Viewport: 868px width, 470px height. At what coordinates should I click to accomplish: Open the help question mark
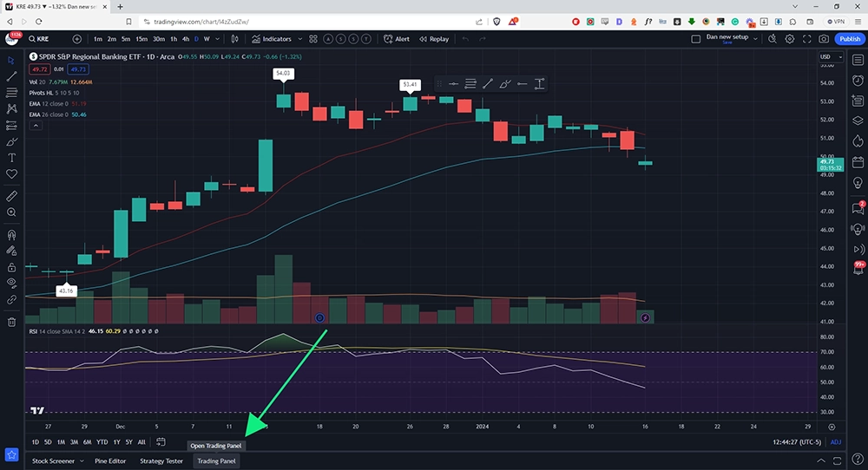point(858,459)
